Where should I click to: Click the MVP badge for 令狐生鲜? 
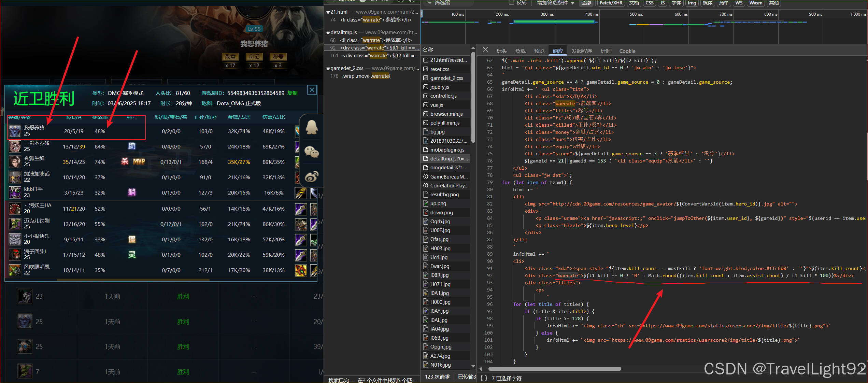click(139, 161)
